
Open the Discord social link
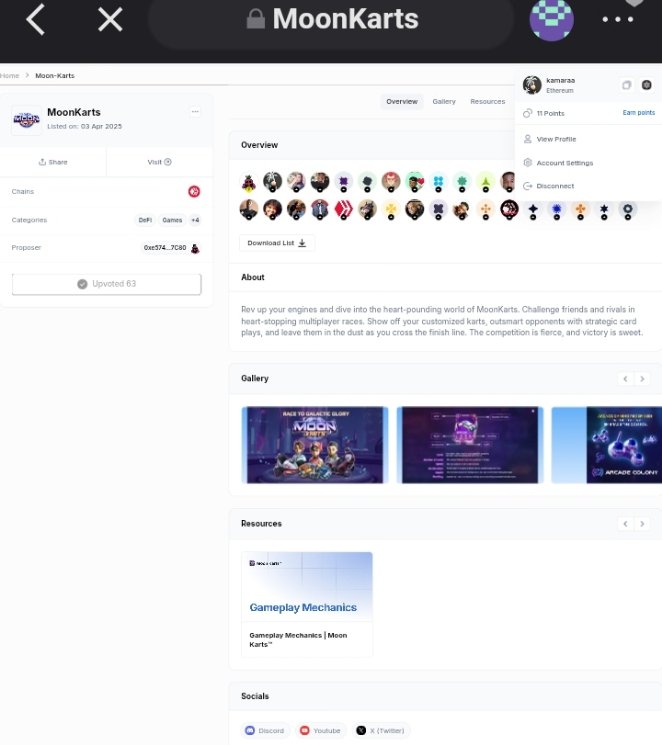click(265, 730)
